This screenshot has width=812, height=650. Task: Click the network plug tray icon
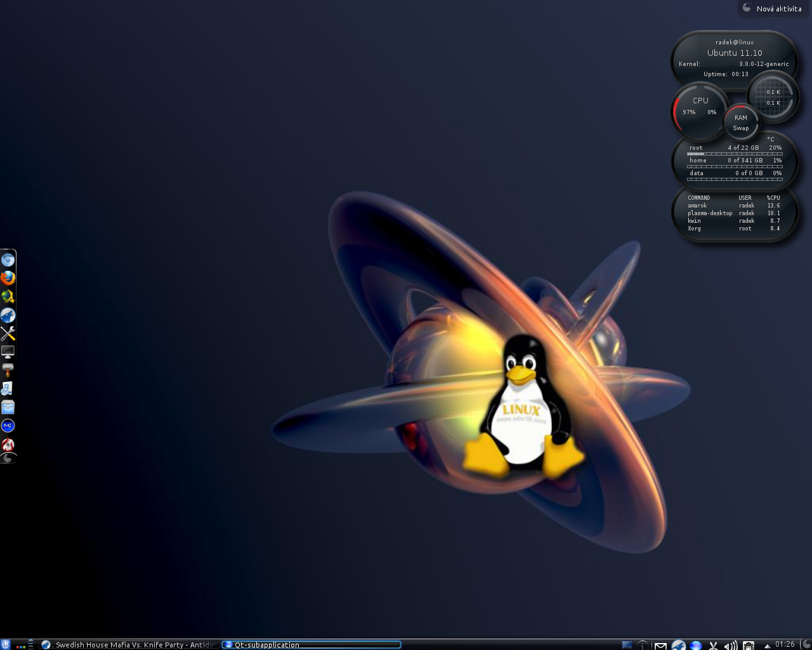coord(749,646)
